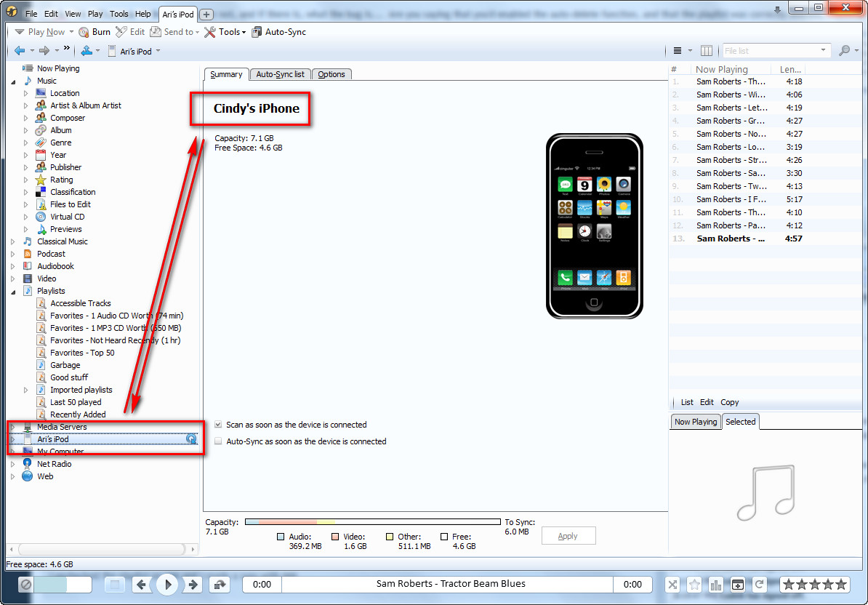This screenshot has width=868, height=605.
Task: Click the shuffle icon in player bar
Action: (x=673, y=584)
